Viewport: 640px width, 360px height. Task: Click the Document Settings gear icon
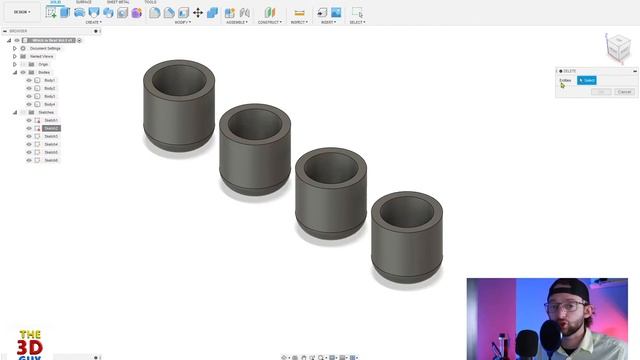click(23, 48)
